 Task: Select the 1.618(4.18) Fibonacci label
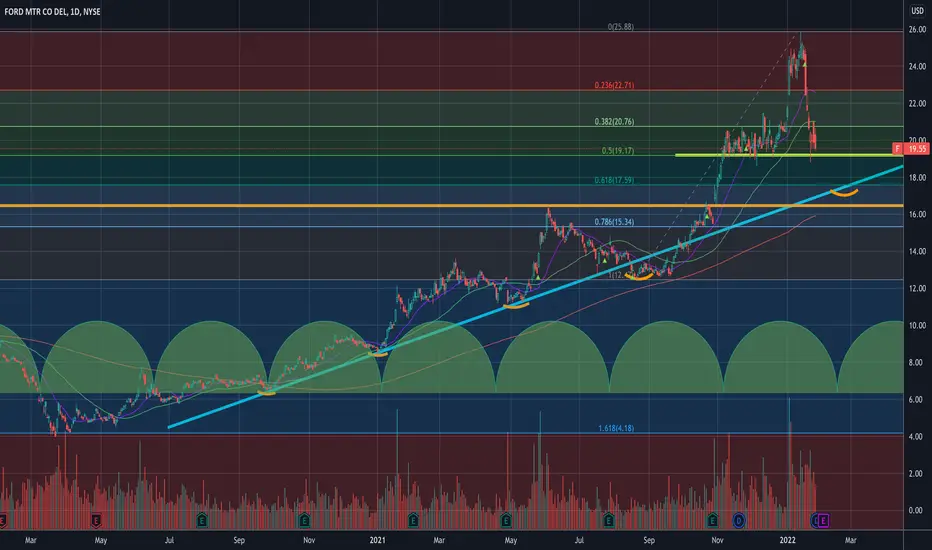(x=616, y=428)
